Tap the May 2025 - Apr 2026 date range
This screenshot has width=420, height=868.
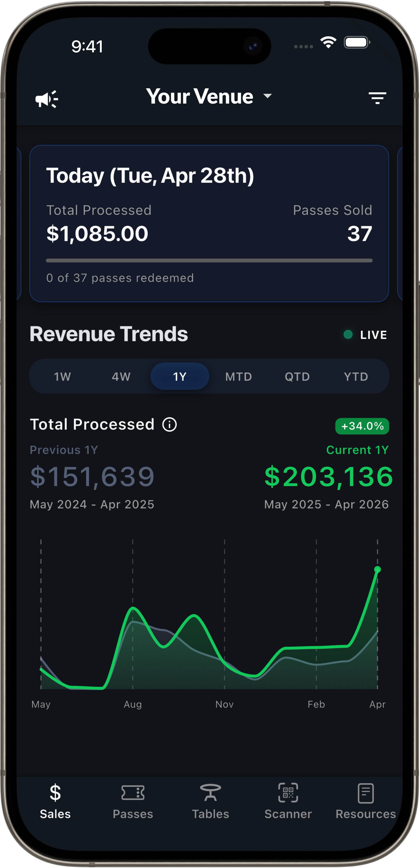pyautogui.click(x=327, y=504)
